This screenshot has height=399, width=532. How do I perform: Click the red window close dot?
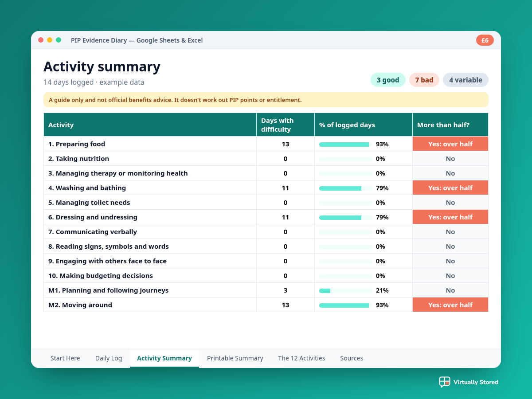[41, 40]
